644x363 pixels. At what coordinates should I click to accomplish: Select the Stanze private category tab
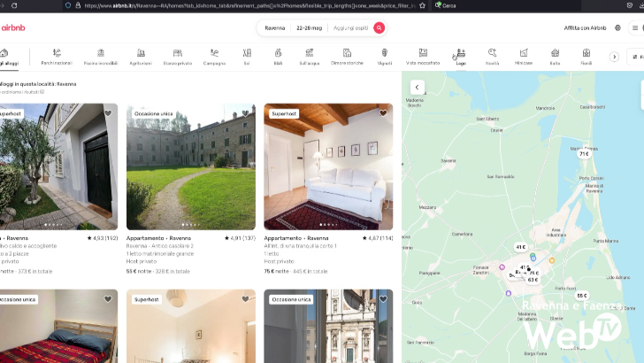[177, 57]
